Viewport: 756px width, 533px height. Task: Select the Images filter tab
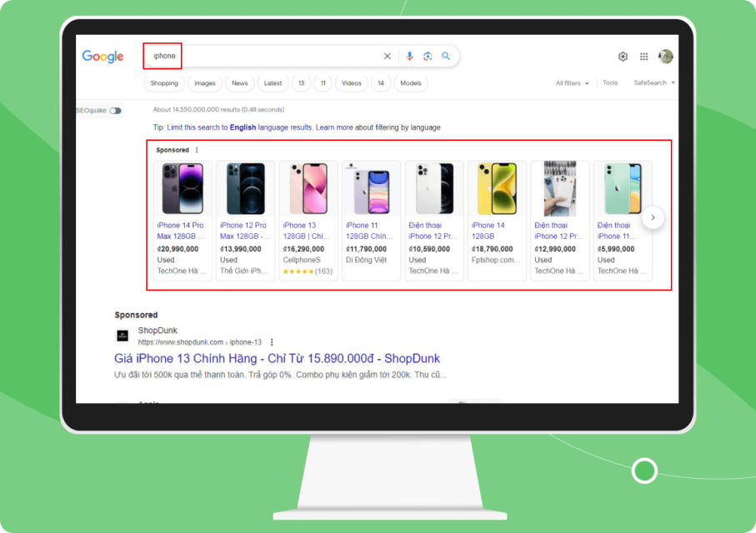tap(205, 83)
